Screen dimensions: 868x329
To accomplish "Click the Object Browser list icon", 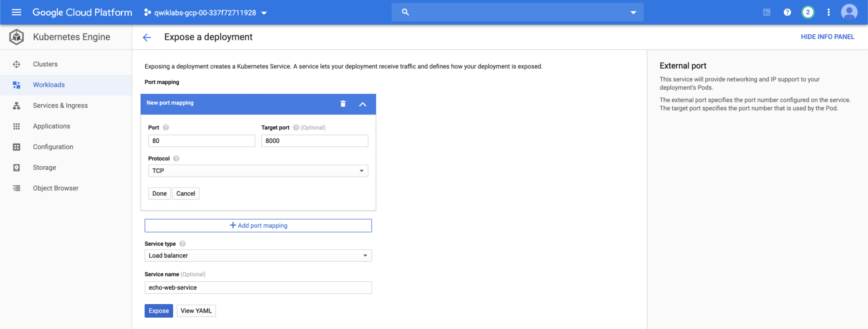I will pos(16,188).
